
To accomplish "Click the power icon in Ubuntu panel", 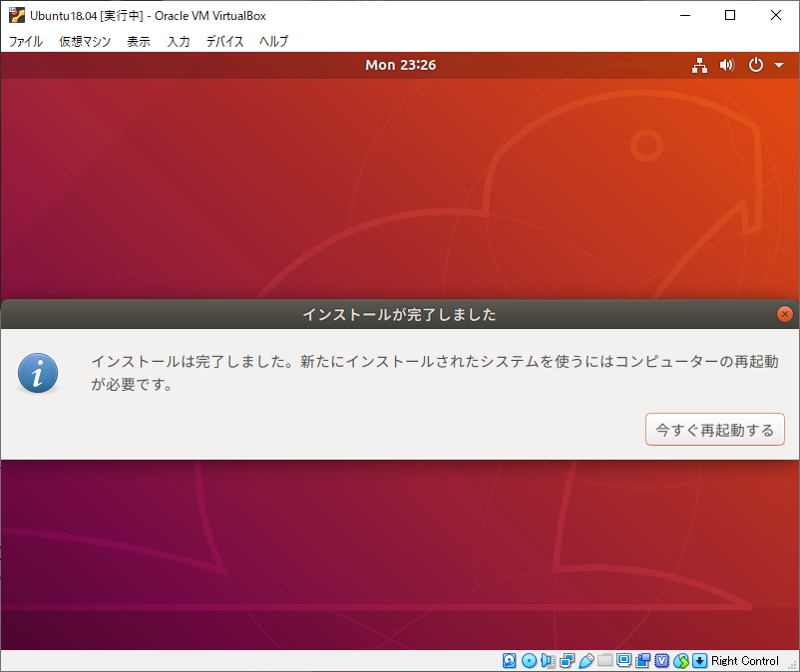I will pyautogui.click(x=756, y=65).
